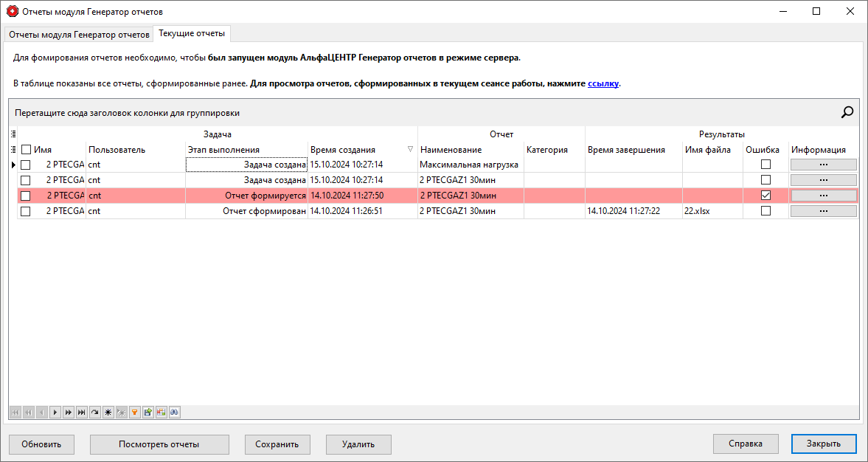Click the colored grid layout icon
The image size is (868, 462).
[x=161, y=413]
